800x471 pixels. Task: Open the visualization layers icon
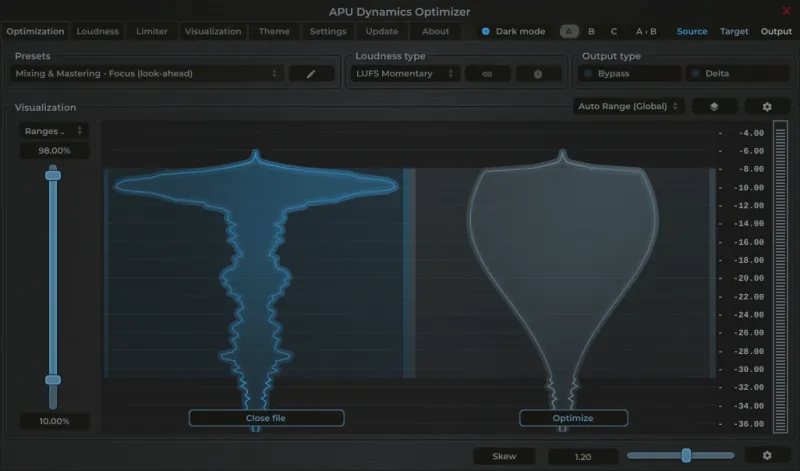714,106
